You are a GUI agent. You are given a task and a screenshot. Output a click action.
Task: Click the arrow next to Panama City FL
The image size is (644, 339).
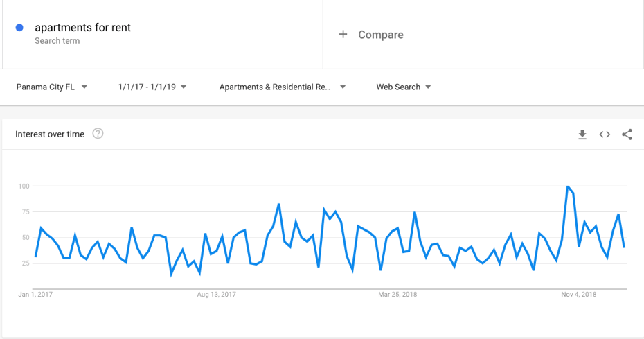pyautogui.click(x=84, y=87)
